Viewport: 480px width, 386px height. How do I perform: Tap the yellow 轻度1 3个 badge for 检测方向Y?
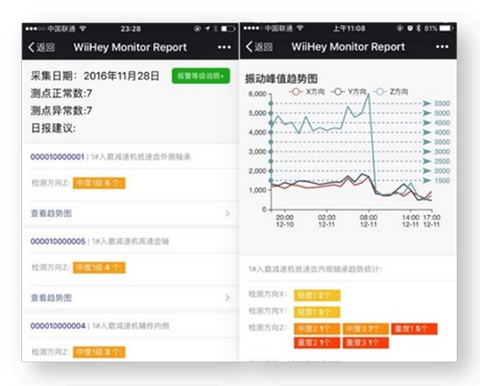pyautogui.click(x=317, y=312)
